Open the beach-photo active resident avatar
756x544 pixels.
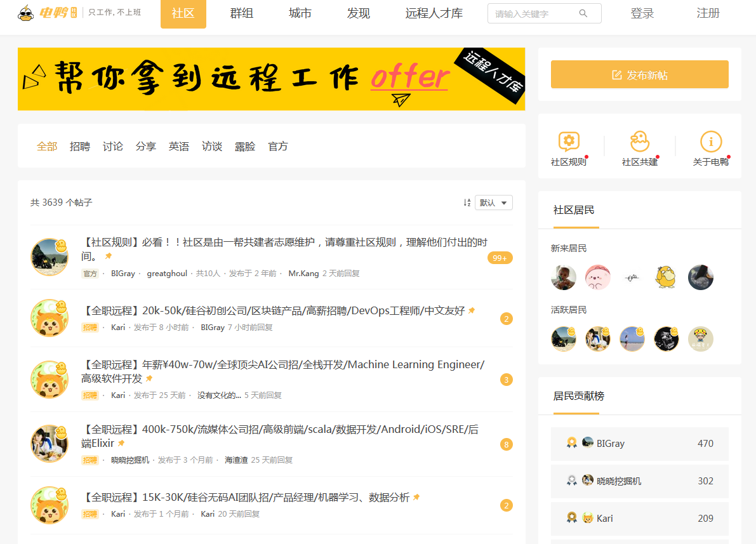coord(632,338)
